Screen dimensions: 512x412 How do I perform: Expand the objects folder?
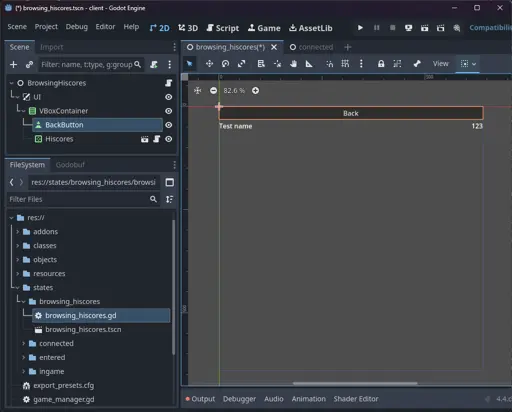[x=18, y=259]
